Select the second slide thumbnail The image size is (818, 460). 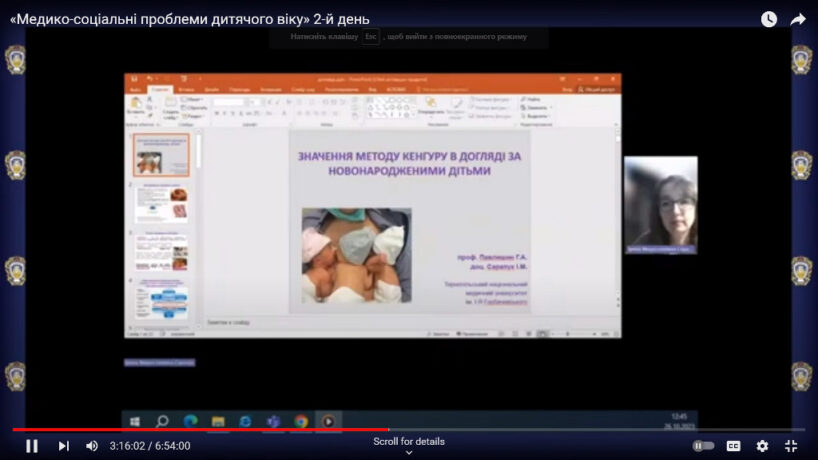(x=160, y=203)
